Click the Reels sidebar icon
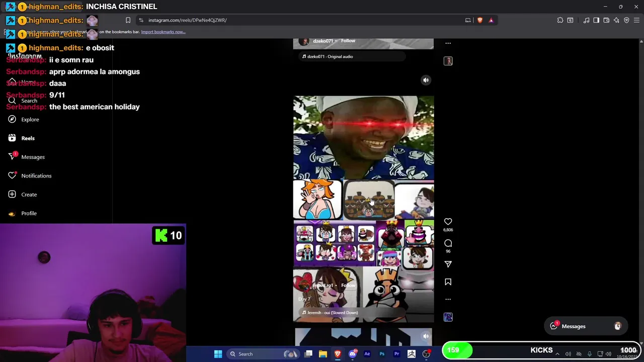Screen dimensions: 644x362 pyautogui.click(x=12, y=138)
